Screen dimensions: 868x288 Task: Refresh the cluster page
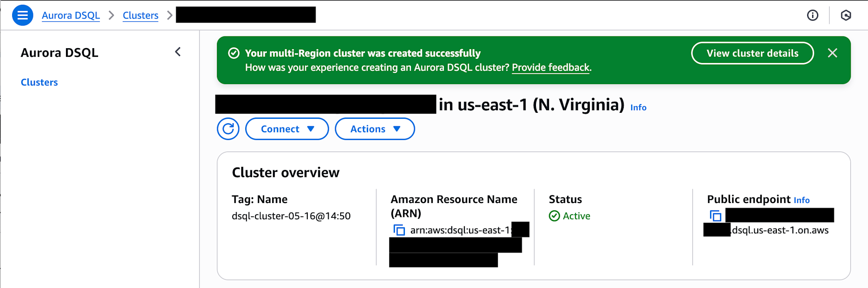coord(228,129)
